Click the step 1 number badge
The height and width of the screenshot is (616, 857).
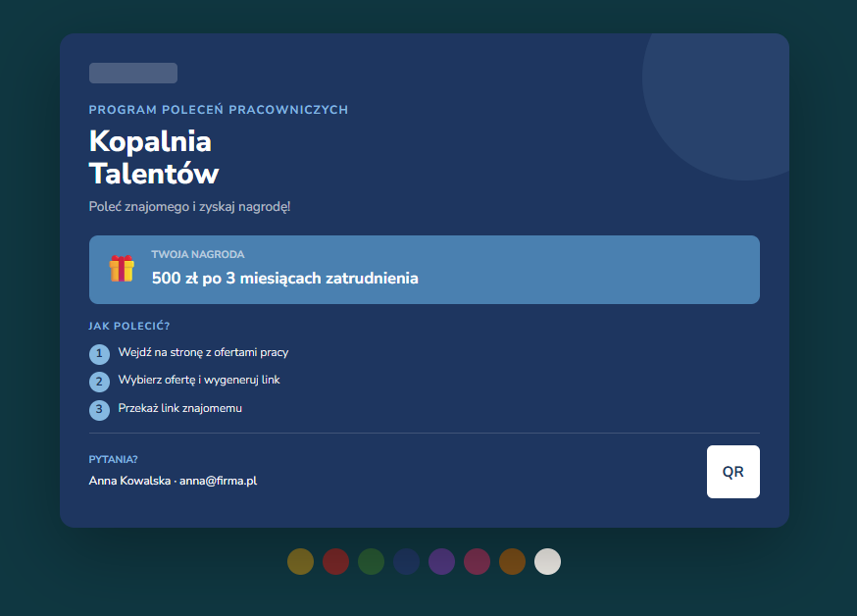click(x=99, y=354)
